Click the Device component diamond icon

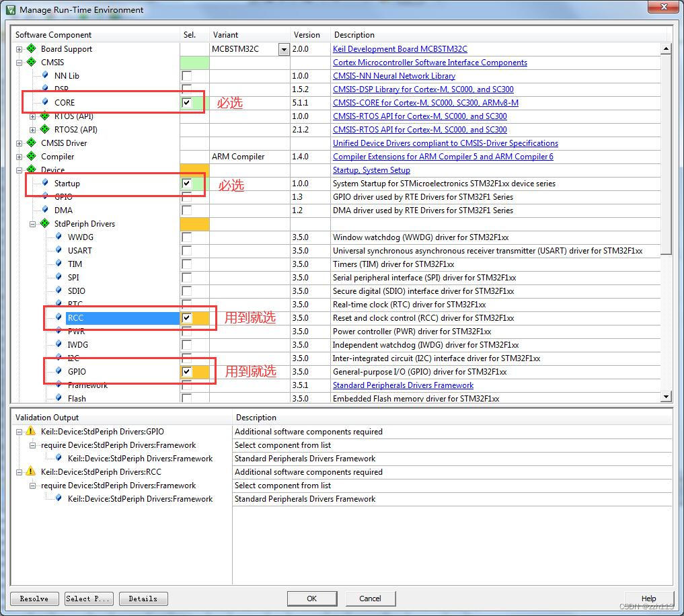pos(31,169)
